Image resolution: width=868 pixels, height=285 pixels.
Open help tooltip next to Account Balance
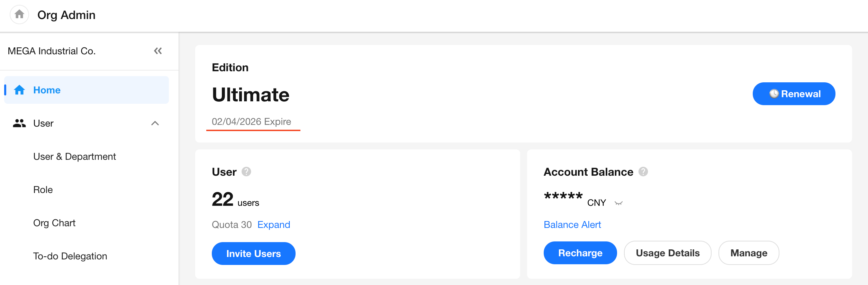643,172
